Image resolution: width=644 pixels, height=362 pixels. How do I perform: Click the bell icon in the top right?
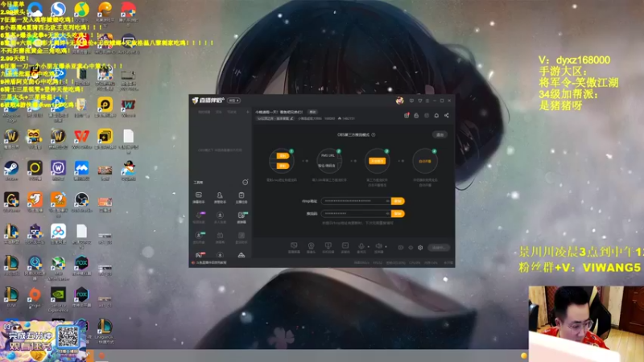tap(436, 116)
